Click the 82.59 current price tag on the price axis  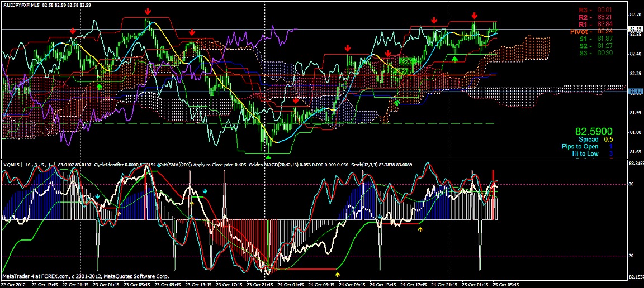(636, 29)
